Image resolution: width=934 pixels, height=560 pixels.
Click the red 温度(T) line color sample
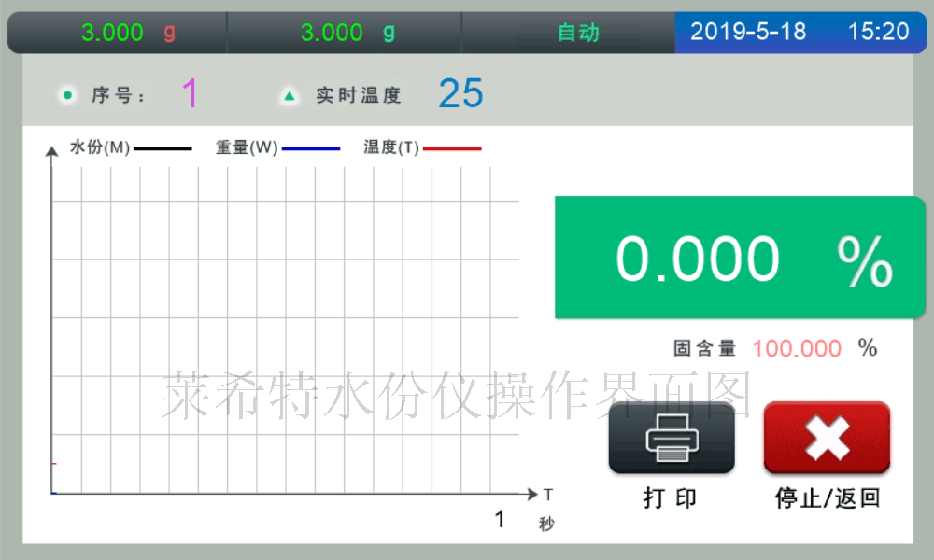click(x=454, y=147)
